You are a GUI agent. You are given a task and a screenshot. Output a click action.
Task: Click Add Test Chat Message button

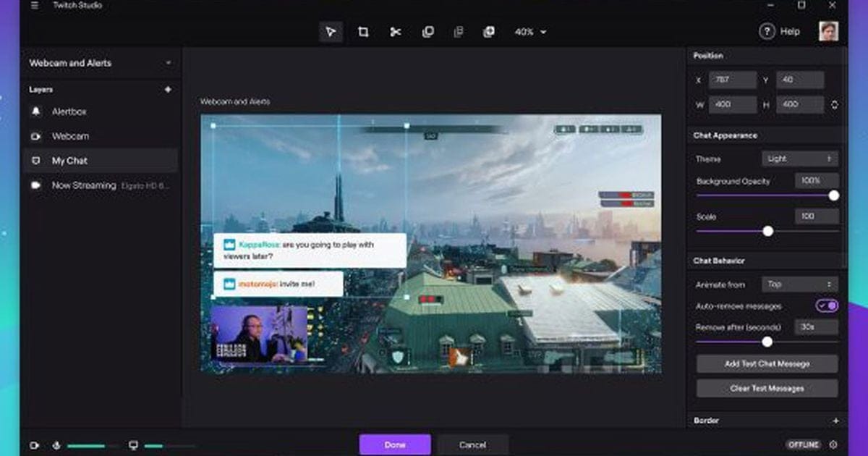point(767,364)
